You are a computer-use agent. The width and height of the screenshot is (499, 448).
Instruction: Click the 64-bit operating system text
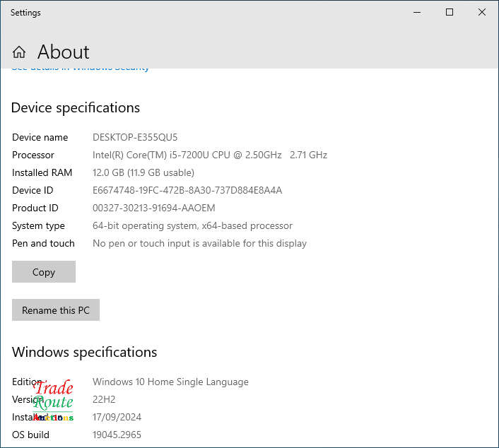[x=192, y=225]
